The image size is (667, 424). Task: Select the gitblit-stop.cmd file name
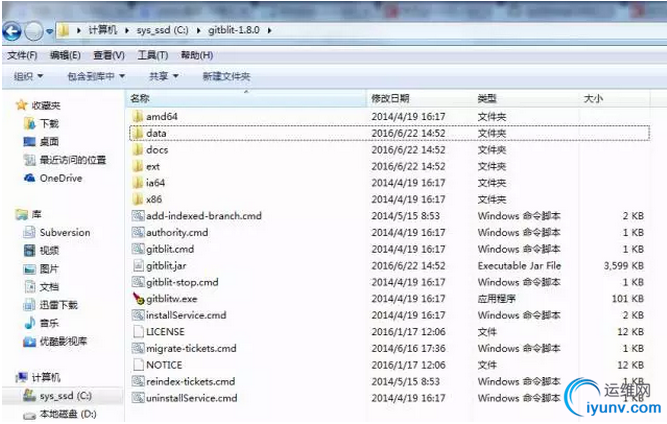point(182,282)
